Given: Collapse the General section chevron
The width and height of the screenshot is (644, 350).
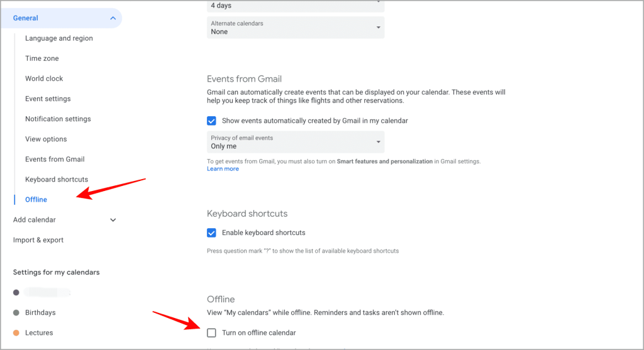Looking at the screenshot, I should [x=113, y=18].
